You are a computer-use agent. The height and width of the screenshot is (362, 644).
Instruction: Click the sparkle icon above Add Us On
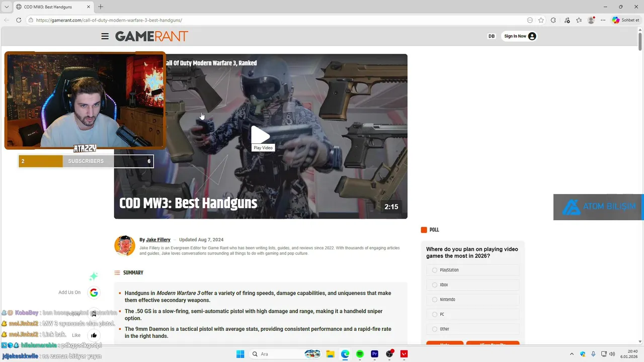click(x=94, y=277)
